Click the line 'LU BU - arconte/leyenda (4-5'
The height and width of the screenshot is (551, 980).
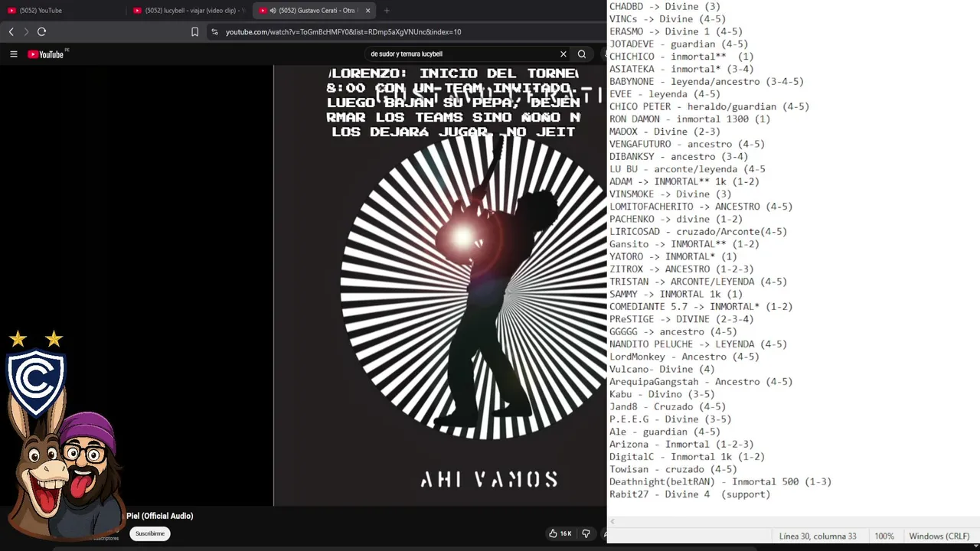[688, 169]
